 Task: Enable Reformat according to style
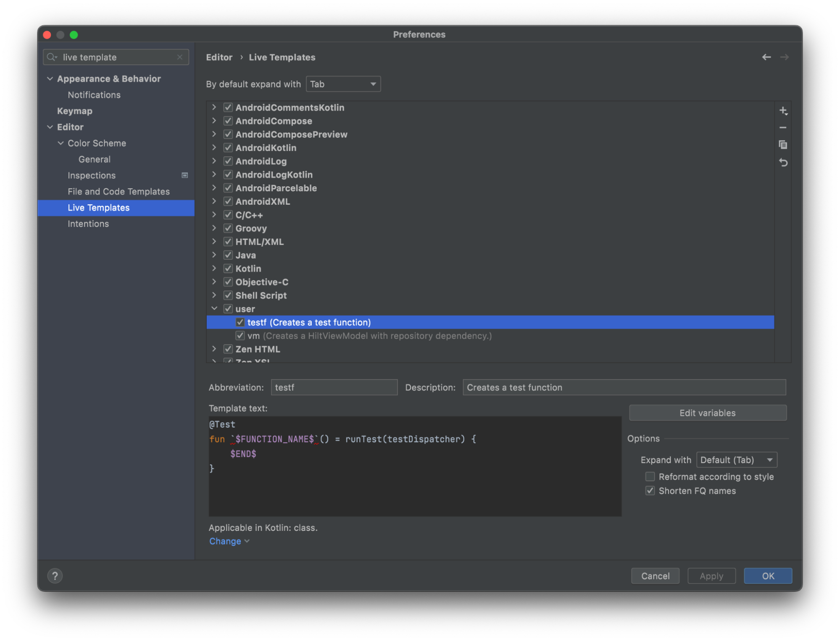650,477
